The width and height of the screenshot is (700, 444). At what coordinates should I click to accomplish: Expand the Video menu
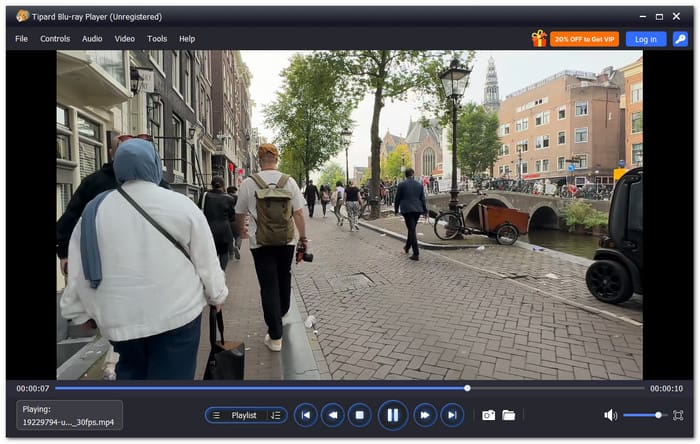click(x=125, y=39)
